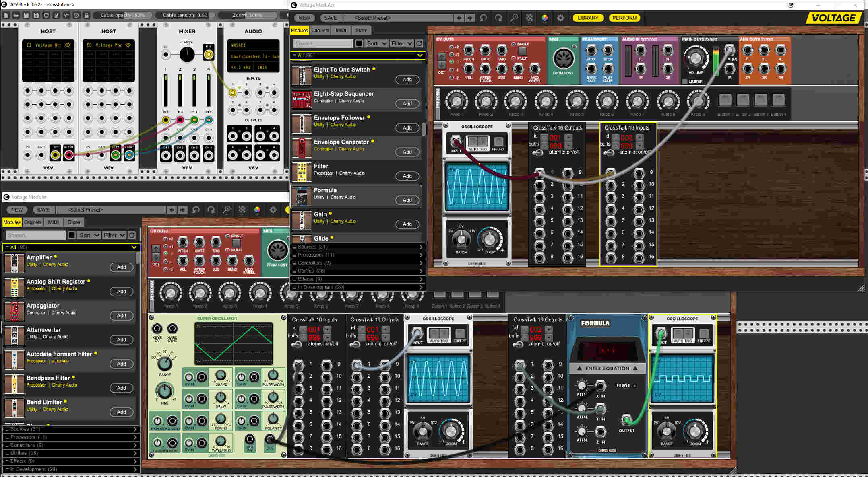Open Filter dropdown in top library

401,43
